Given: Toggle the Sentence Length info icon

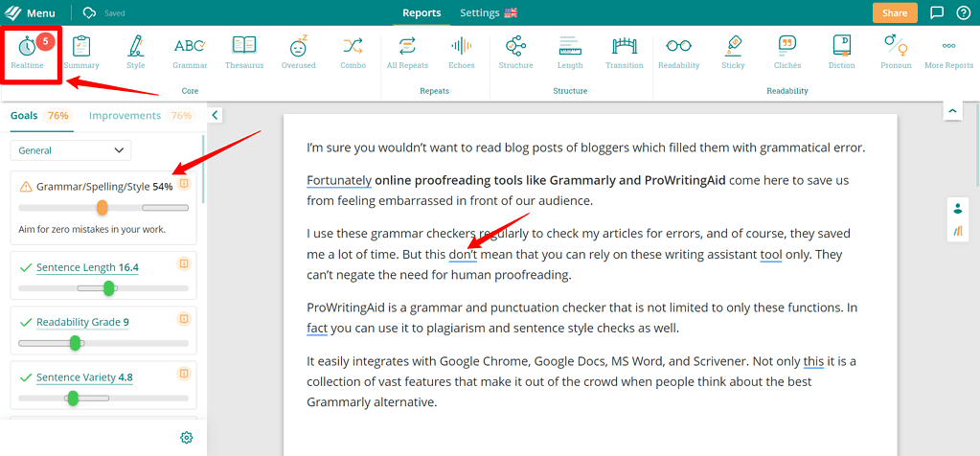Looking at the screenshot, I should pos(184,263).
